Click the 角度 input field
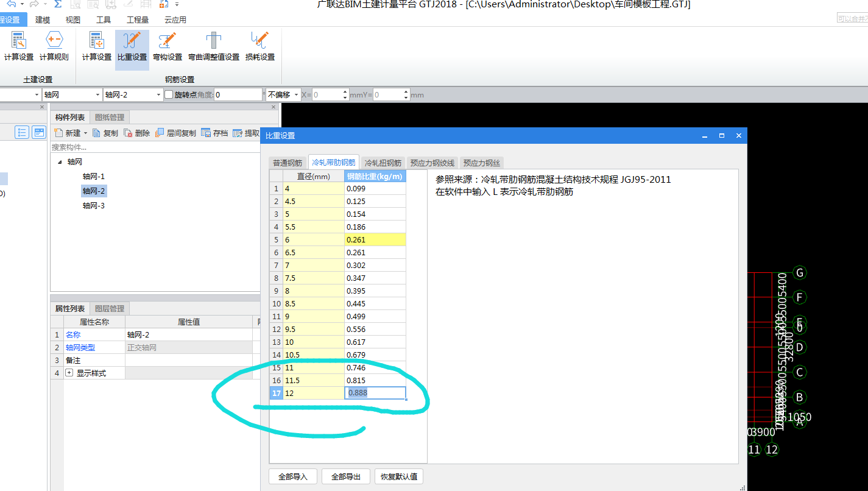 (238, 94)
